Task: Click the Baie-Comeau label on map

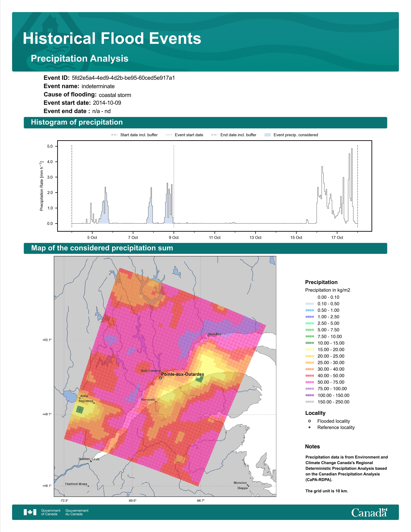Action: click(151, 371)
